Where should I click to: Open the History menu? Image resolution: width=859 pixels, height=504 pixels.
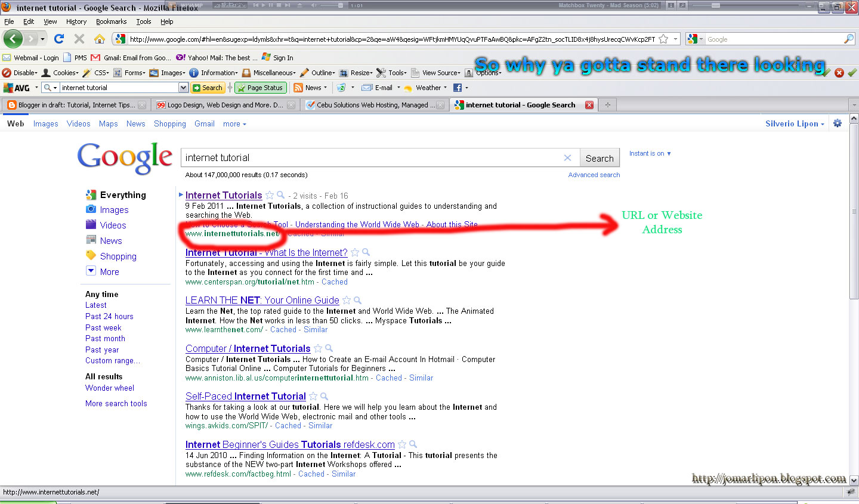tap(76, 21)
